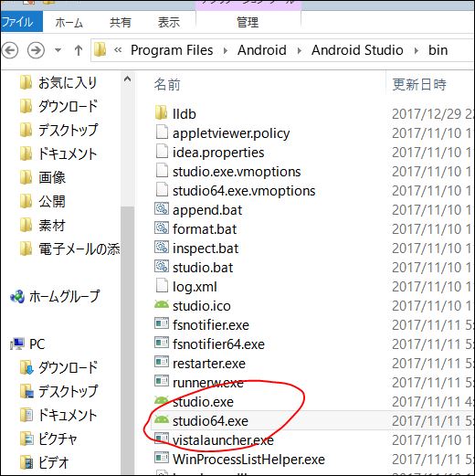Navigate to Android Studio breadcrumb
This screenshot has width=475, height=476.
pos(357,50)
